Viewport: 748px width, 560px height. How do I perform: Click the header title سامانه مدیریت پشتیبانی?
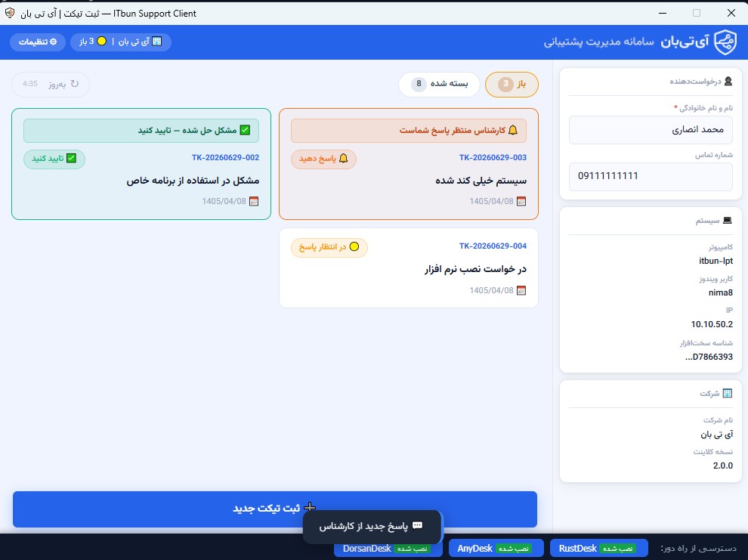(598, 42)
